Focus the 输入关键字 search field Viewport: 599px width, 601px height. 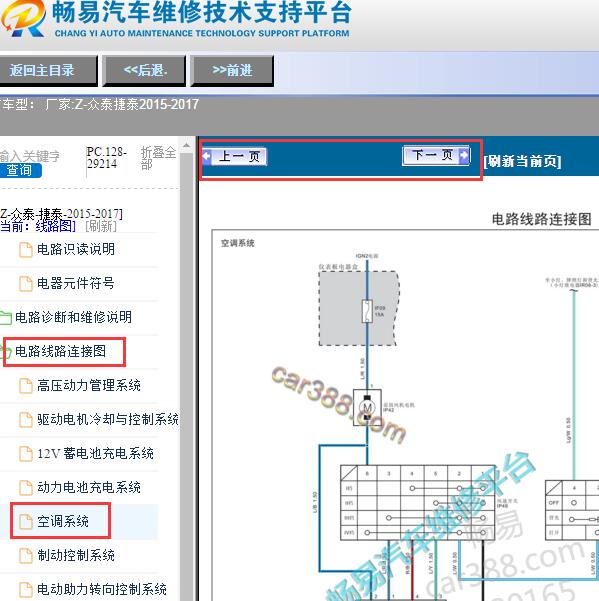[x=30, y=156]
